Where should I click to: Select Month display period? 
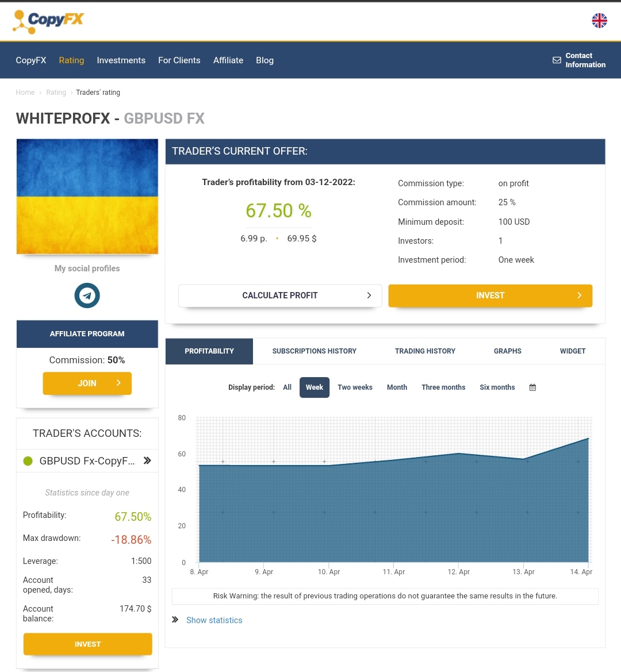point(397,387)
